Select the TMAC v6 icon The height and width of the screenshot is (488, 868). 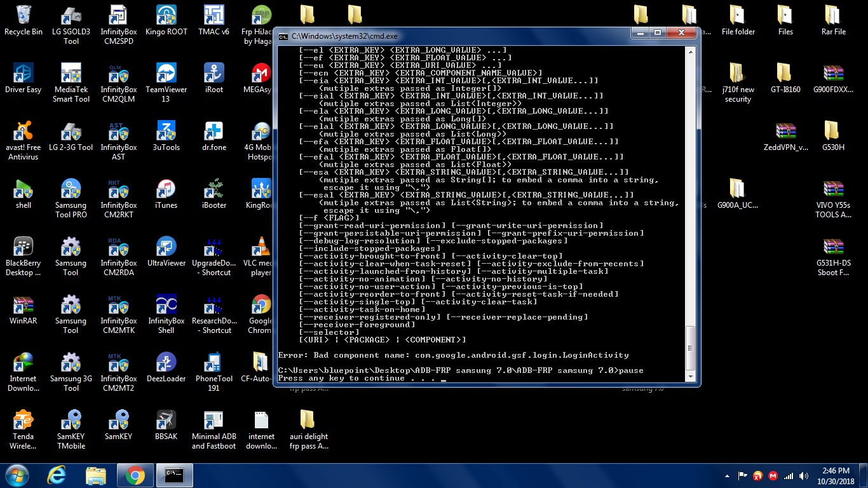(214, 20)
